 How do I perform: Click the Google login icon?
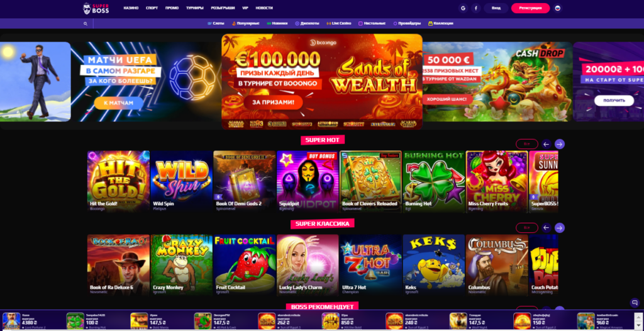coord(464,8)
